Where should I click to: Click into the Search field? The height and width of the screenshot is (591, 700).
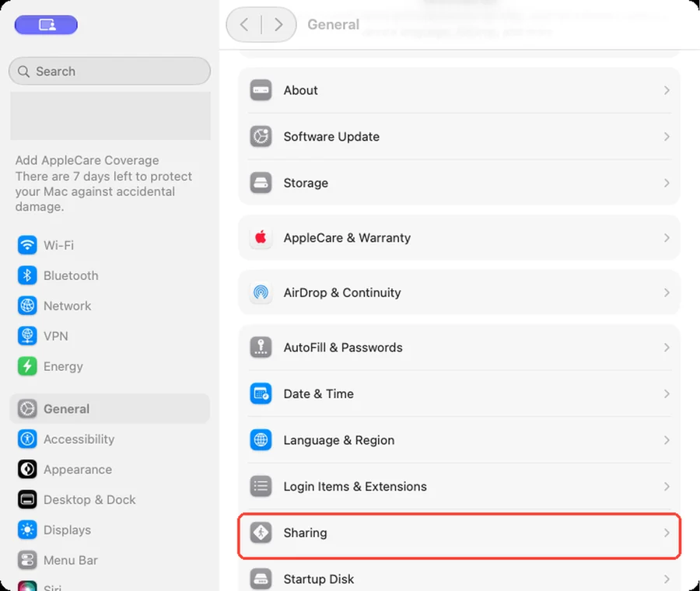pyautogui.click(x=110, y=72)
